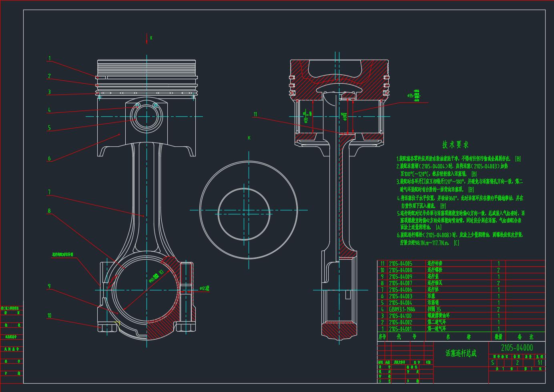Select balloon number 11 on section view

tap(255, 114)
